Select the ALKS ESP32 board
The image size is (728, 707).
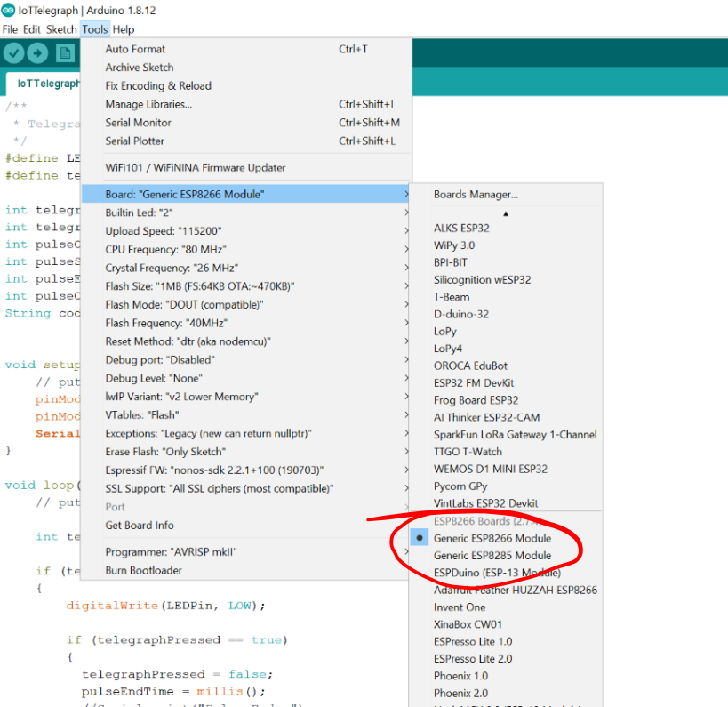(506, 228)
